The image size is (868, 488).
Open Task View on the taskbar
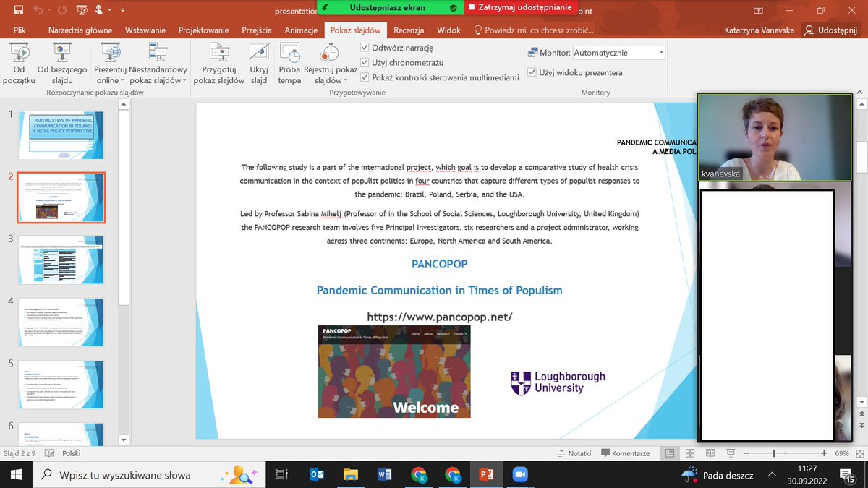coord(282,475)
